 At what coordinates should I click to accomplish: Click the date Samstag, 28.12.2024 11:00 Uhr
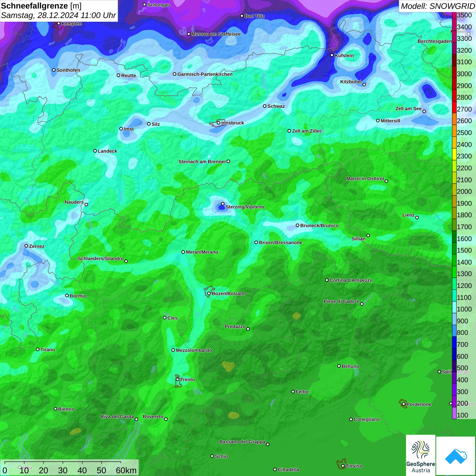click(x=58, y=16)
